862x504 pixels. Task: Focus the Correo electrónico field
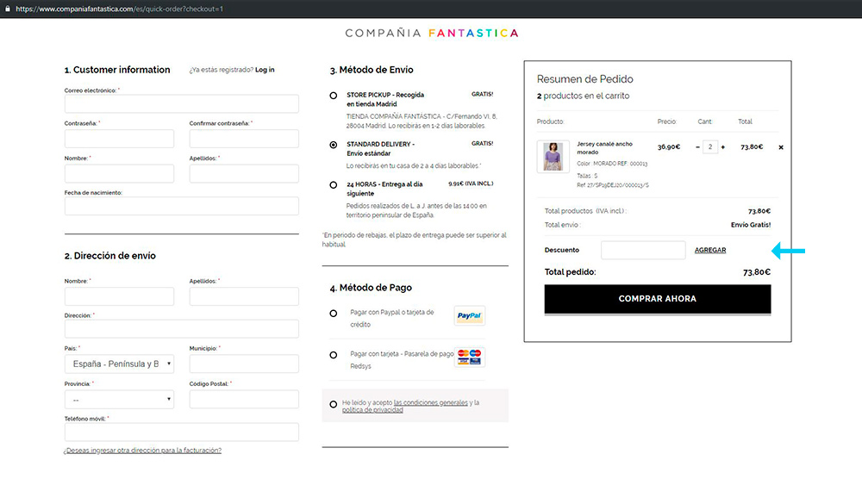pyautogui.click(x=181, y=104)
